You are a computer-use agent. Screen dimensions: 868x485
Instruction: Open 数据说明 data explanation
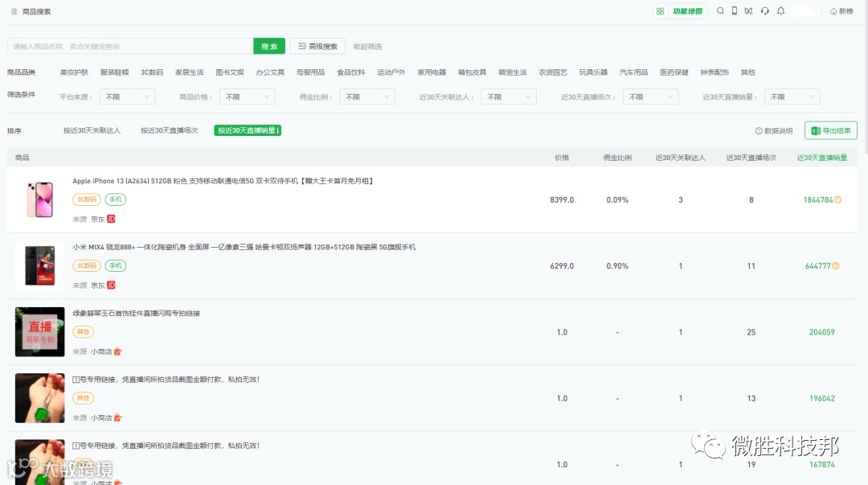(x=774, y=131)
